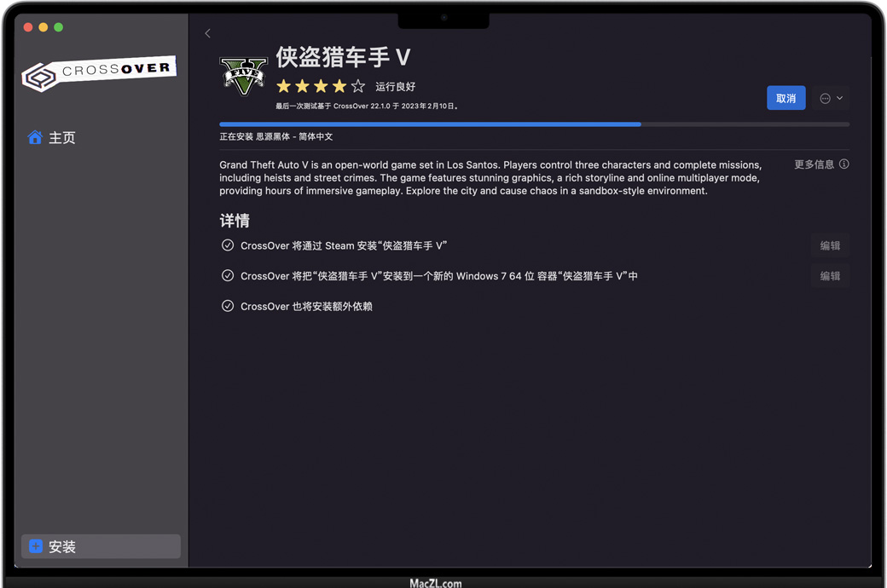Toggle the checkmark beside Windows 7 容器 step
This screenshot has height=588, width=887.
click(x=228, y=276)
